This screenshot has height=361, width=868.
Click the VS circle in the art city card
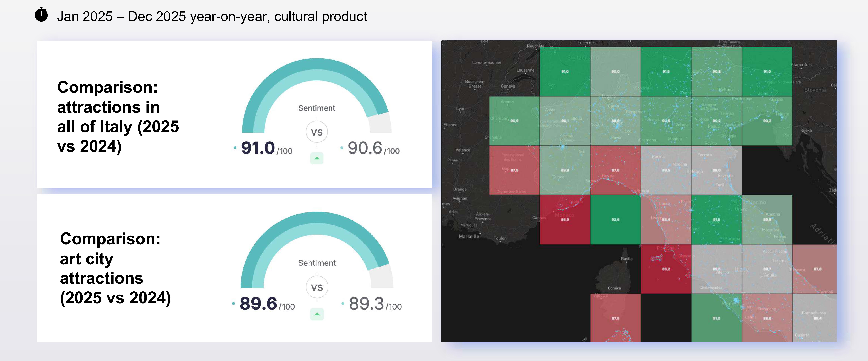(317, 287)
